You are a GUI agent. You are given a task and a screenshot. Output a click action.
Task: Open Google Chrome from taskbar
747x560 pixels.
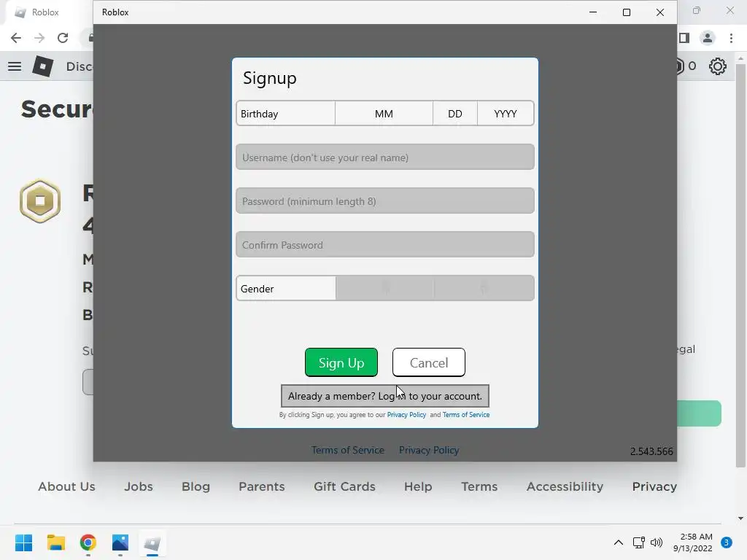click(x=88, y=542)
